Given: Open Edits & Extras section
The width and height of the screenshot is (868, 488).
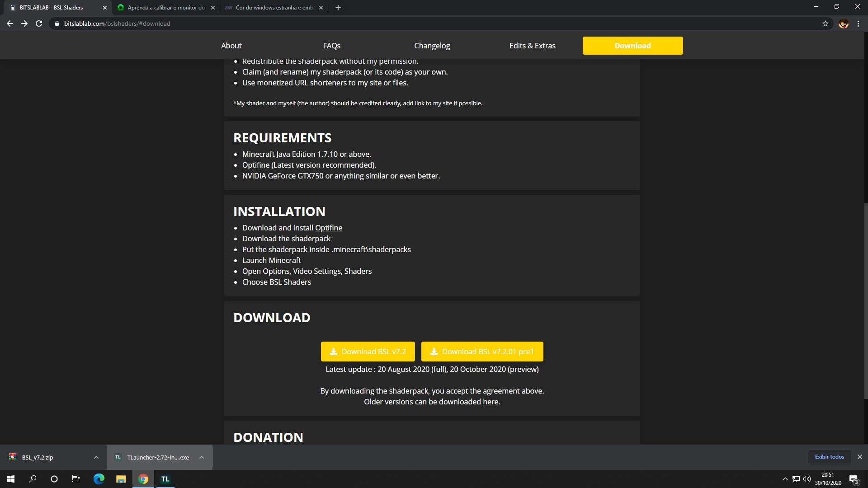Looking at the screenshot, I should coord(533,46).
